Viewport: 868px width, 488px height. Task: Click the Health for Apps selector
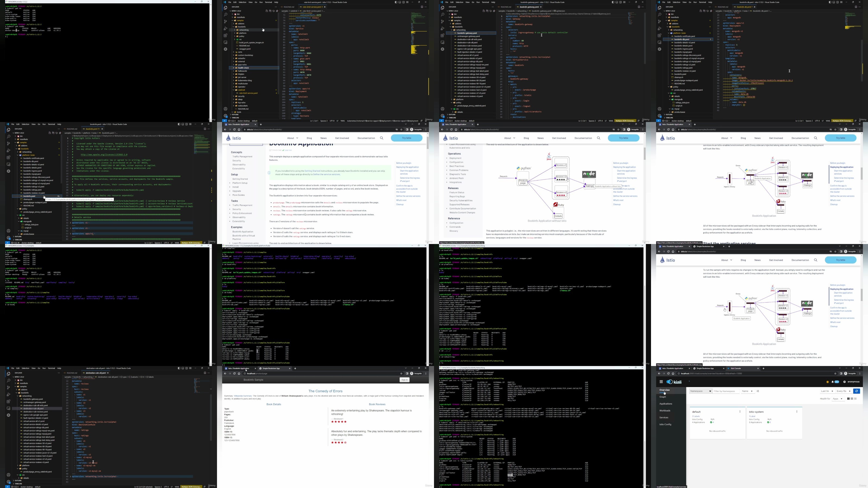click(838, 399)
